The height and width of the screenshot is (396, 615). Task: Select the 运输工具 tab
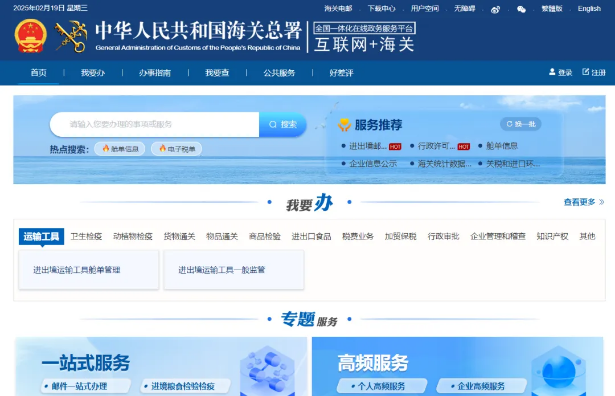[41, 236]
